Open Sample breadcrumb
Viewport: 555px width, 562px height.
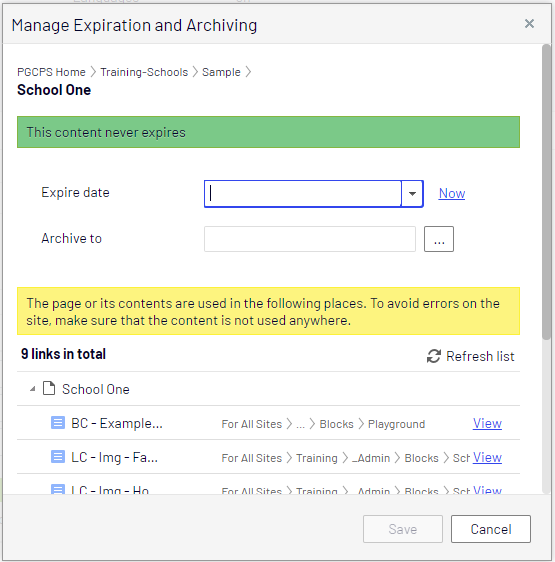[221, 72]
